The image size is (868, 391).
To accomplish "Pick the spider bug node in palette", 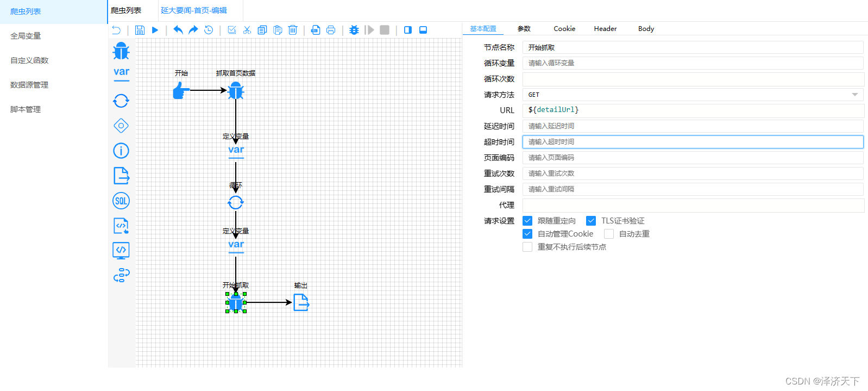I will [121, 51].
